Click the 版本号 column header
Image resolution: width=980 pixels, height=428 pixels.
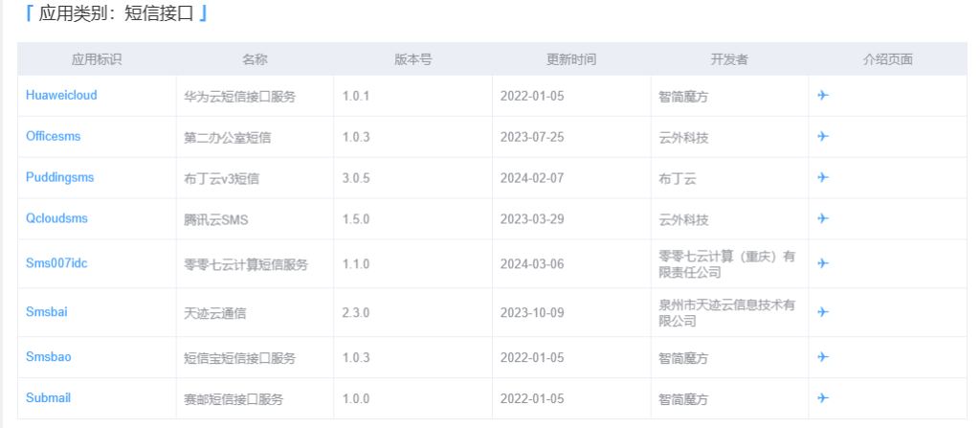(x=413, y=59)
